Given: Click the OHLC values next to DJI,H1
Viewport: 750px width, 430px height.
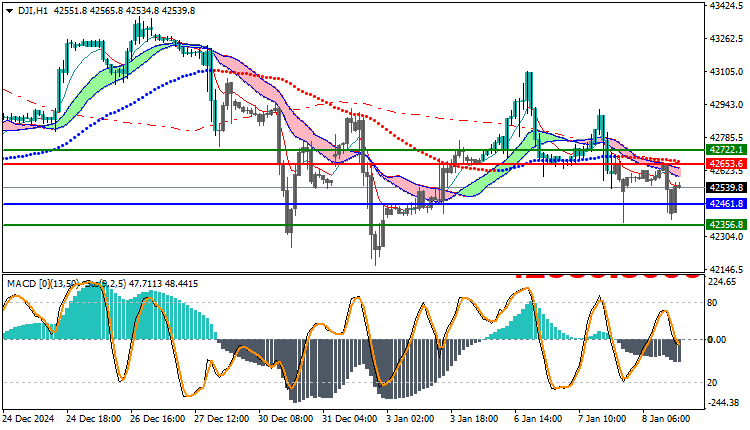Looking at the screenshot, I should 124,11.
